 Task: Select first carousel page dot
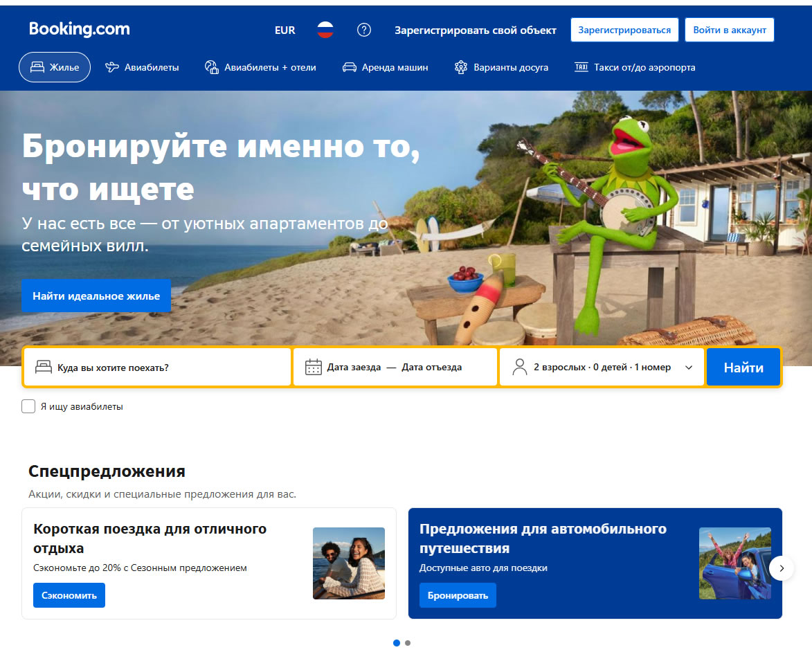[x=397, y=643]
